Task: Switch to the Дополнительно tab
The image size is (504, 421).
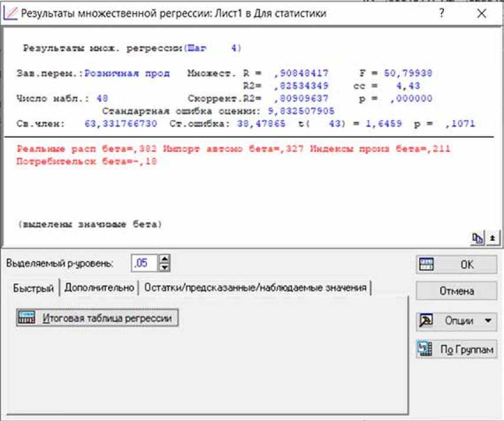Action: [99, 287]
